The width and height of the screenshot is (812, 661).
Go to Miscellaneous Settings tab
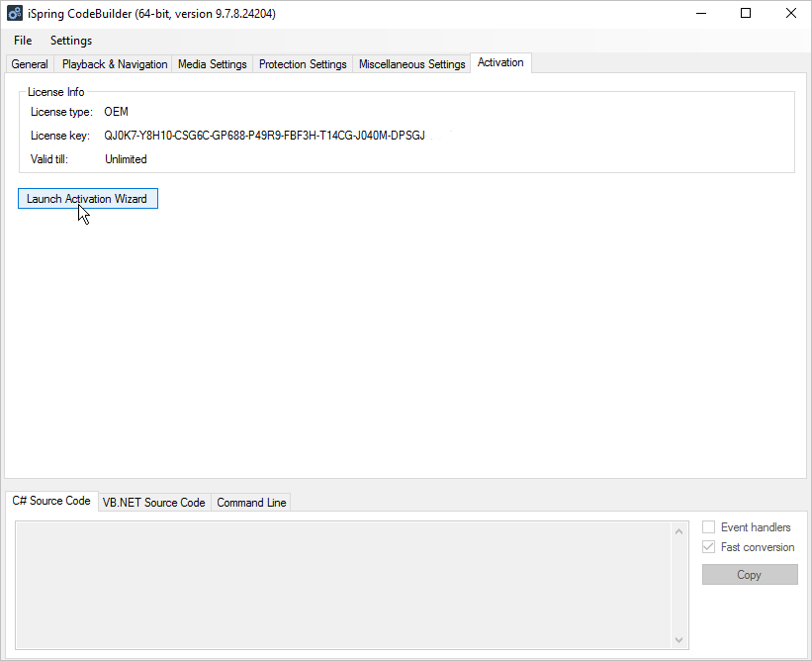(x=411, y=64)
